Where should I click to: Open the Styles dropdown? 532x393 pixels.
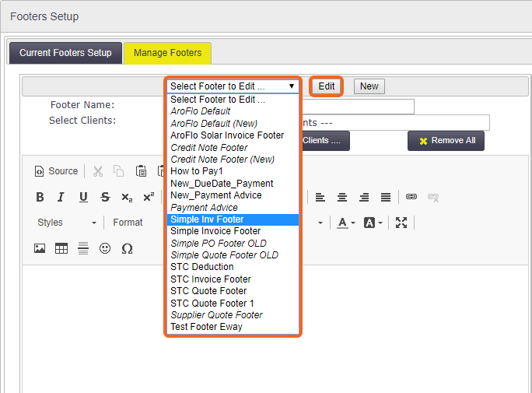(67, 223)
